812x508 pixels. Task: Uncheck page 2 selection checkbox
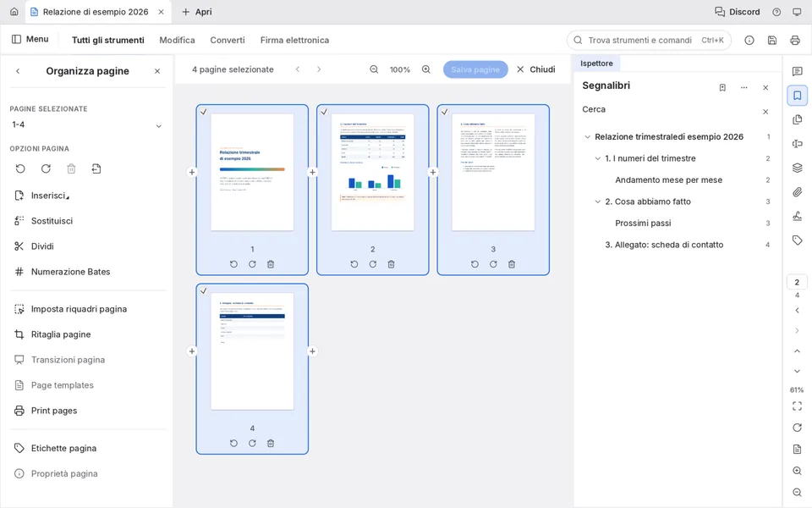click(324, 112)
